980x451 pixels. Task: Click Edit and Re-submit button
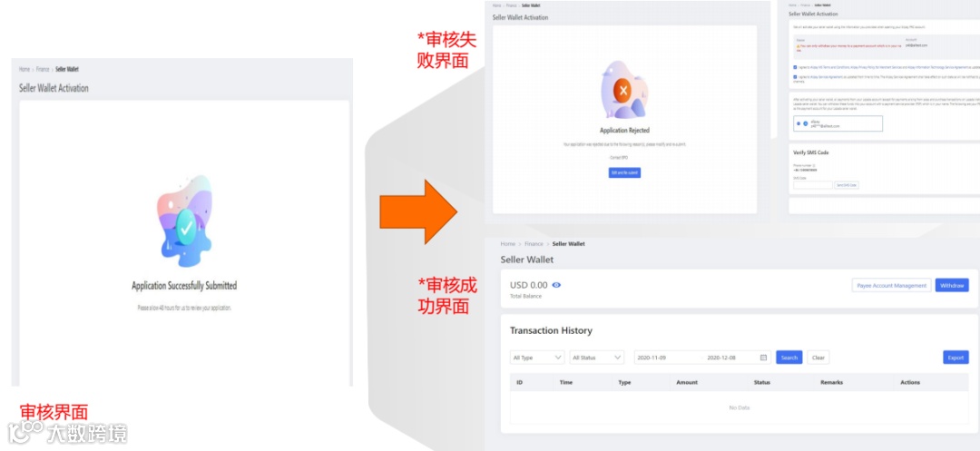pyautogui.click(x=624, y=172)
